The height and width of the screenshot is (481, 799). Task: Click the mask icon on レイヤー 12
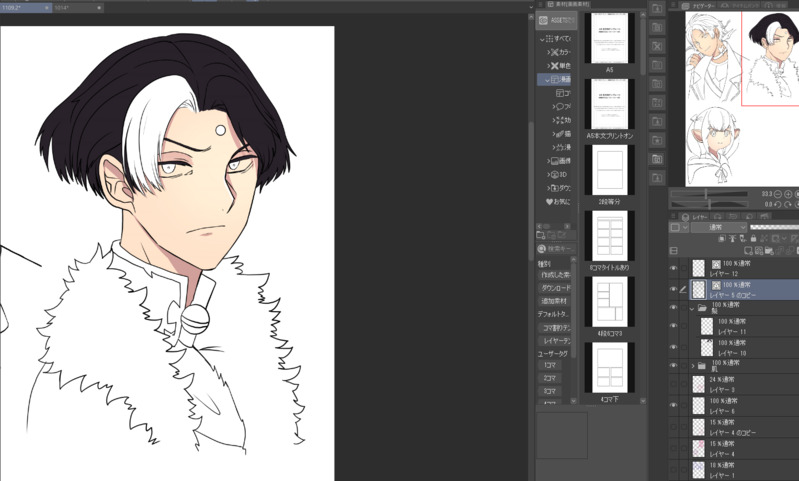tap(716, 264)
